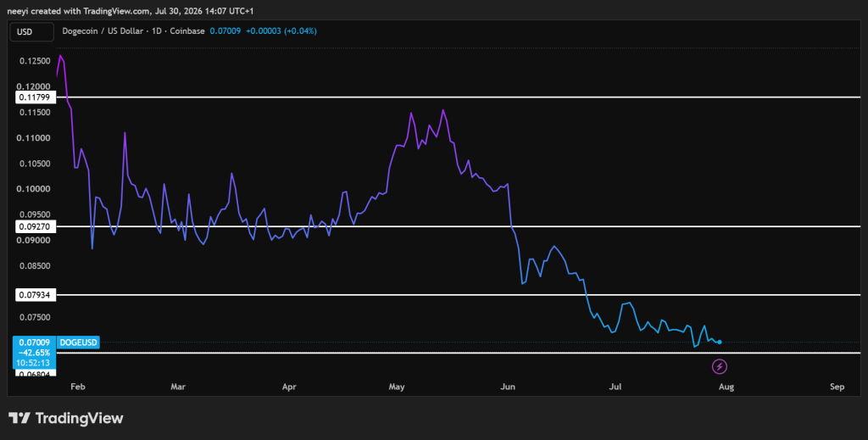Click the Feb label on the time axis
The height and width of the screenshot is (440, 868).
(77, 387)
